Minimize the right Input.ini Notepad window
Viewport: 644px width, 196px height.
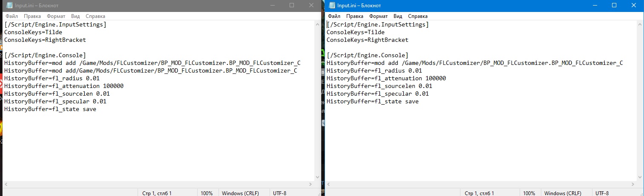click(595, 6)
